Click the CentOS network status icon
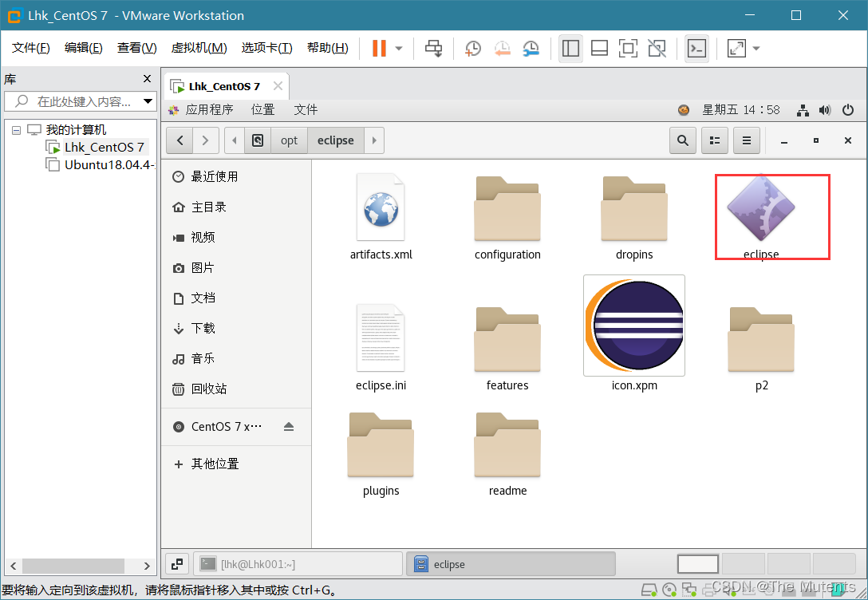Viewport: 868px width, 600px height. pos(803,110)
